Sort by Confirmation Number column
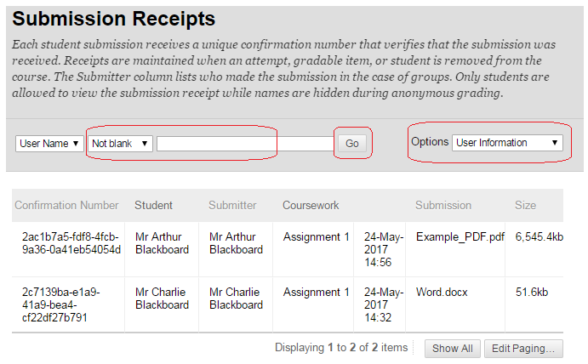 [x=67, y=205]
